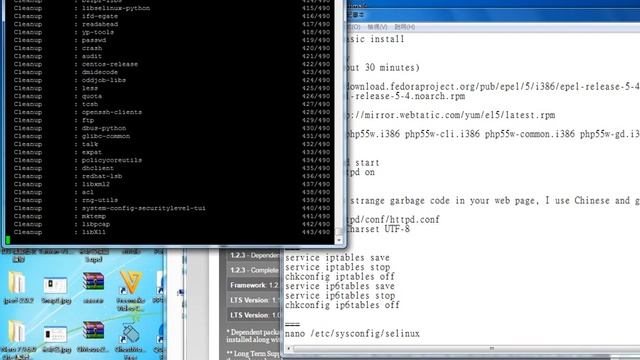Click the '-release-5-4.noarch.rpm' line in Notepad
The image size is (640, 360).
click(406, 96)
